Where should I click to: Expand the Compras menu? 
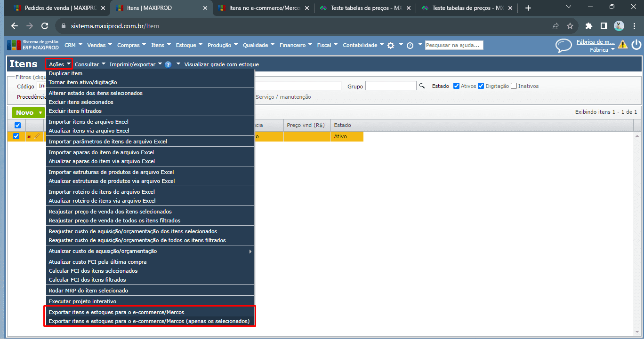click(132, 45)
